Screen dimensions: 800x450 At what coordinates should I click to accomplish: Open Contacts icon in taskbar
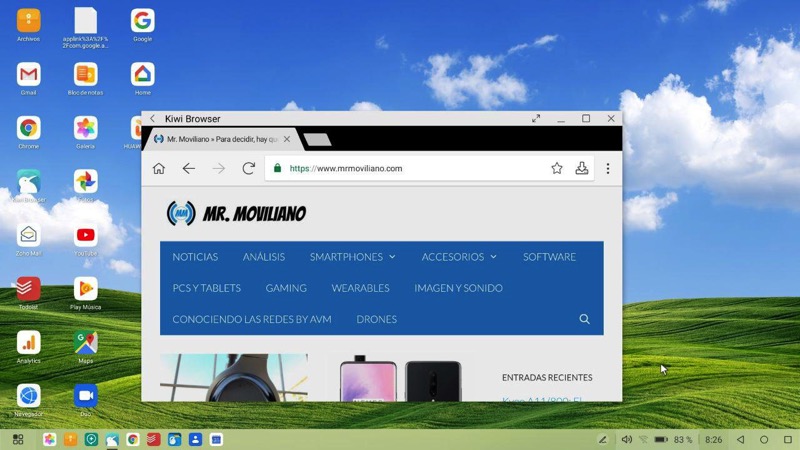pyautogui.click(x=195, y=439)
